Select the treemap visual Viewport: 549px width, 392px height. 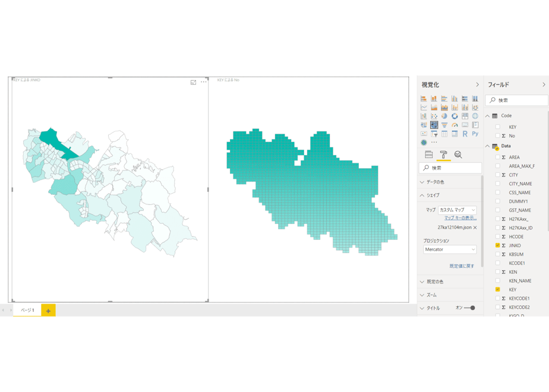[x=465, y=116]
